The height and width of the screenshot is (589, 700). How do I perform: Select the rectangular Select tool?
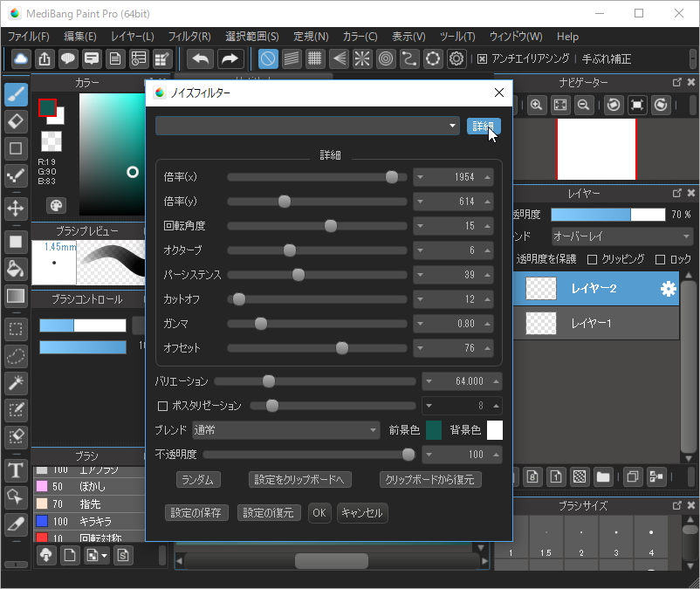tap(16, 329)
